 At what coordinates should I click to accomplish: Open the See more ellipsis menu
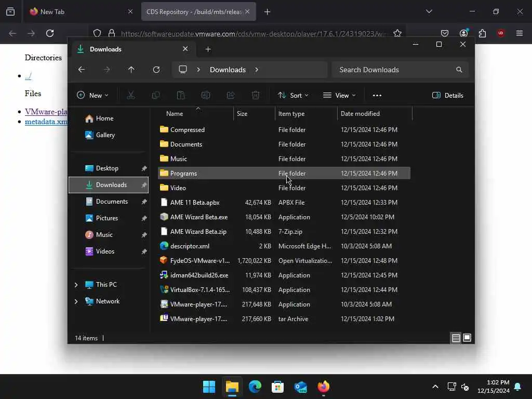(377, 96)
